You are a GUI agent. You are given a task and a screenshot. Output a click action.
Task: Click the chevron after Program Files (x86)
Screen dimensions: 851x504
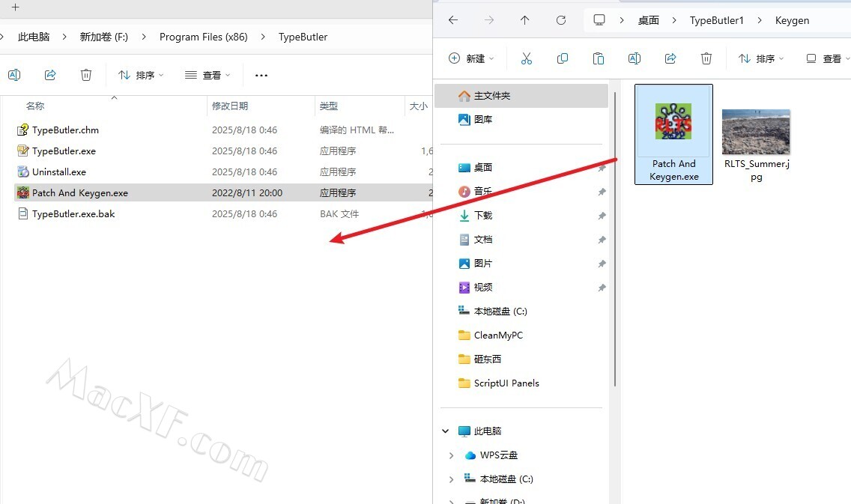tap(263, 37)
